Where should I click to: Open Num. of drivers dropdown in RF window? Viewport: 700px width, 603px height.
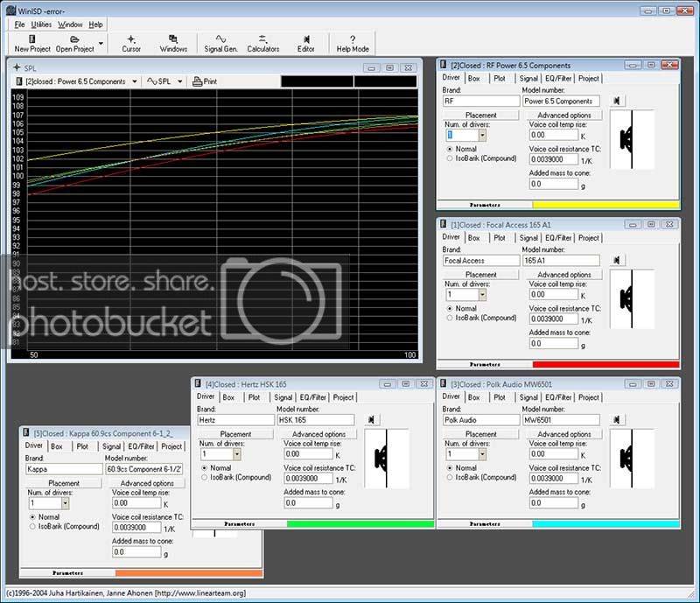coord(482,135)
